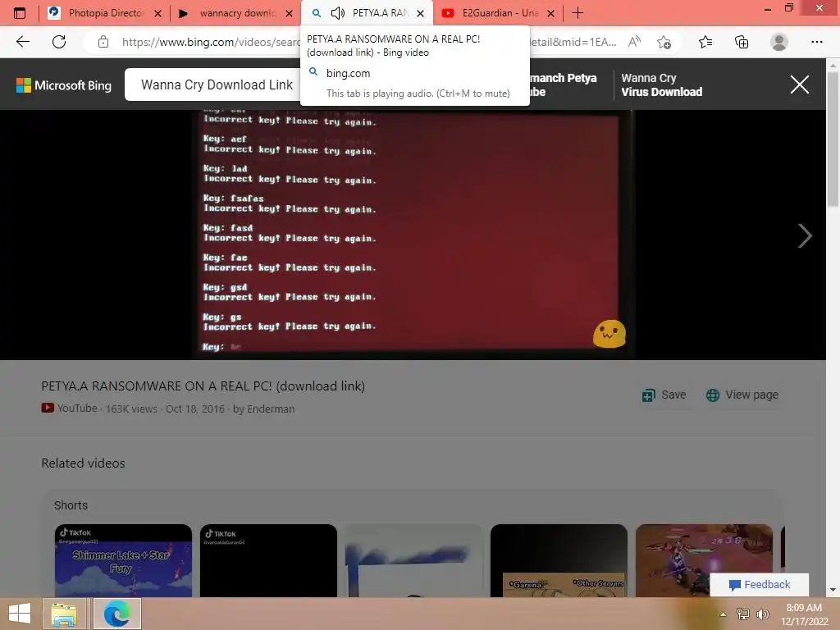Add this page to favorites
This screenshot has width=840, height=630.
point(664,42)
